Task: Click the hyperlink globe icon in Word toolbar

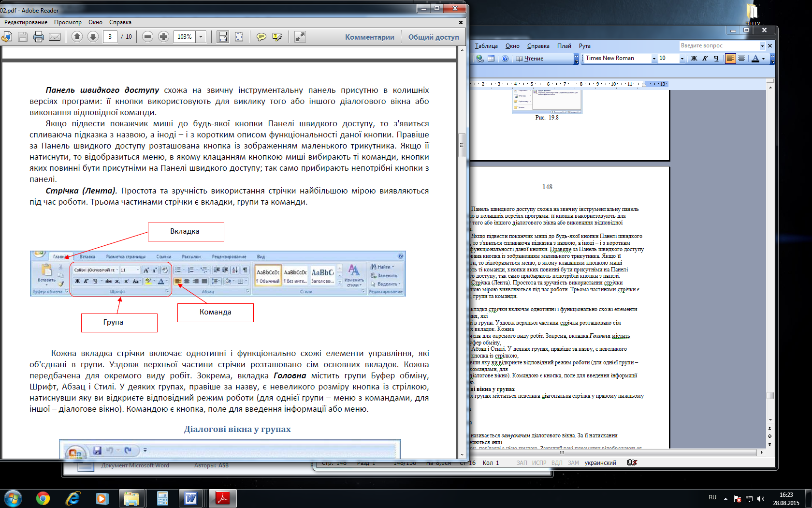Action: (x=479, y=59)
